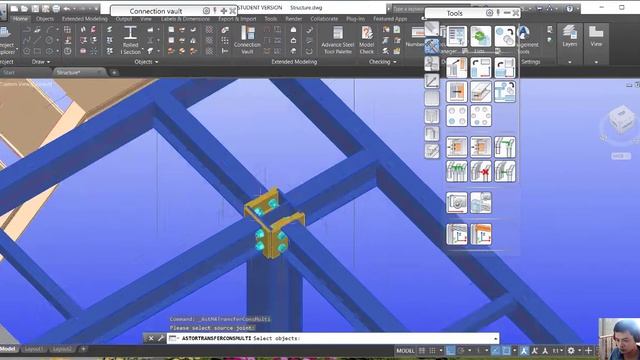Click the second orange plate joint tool
Viewport: 640px width, 360px height.
tap(481, 147)
